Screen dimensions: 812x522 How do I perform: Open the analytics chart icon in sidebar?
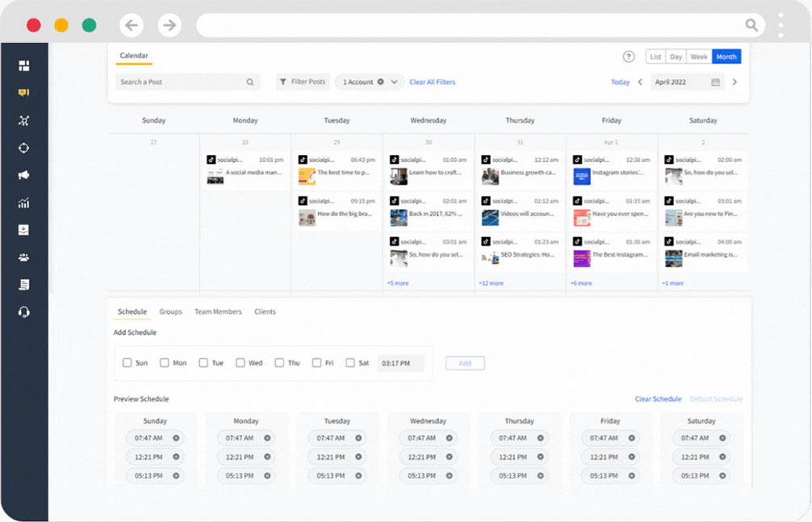(23, 203)
